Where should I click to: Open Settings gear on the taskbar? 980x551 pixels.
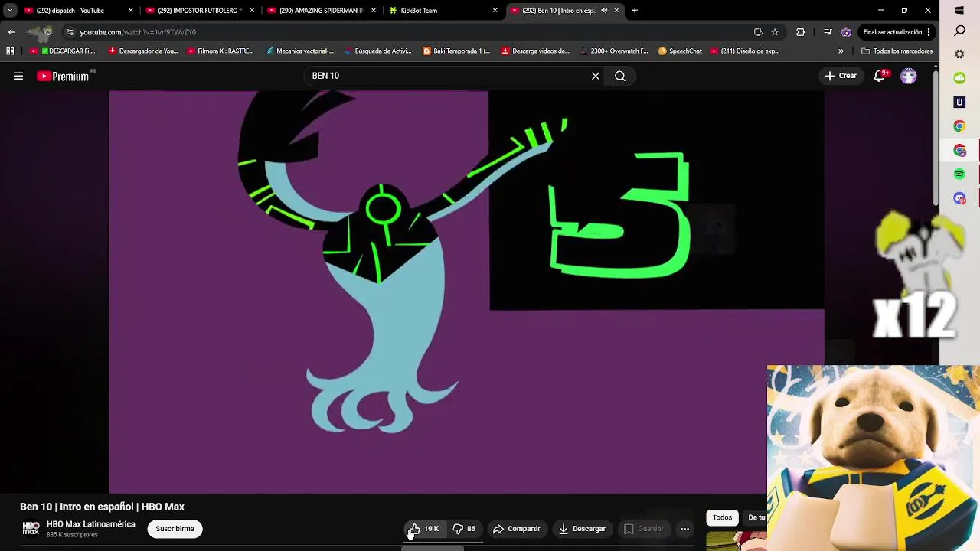959,54
